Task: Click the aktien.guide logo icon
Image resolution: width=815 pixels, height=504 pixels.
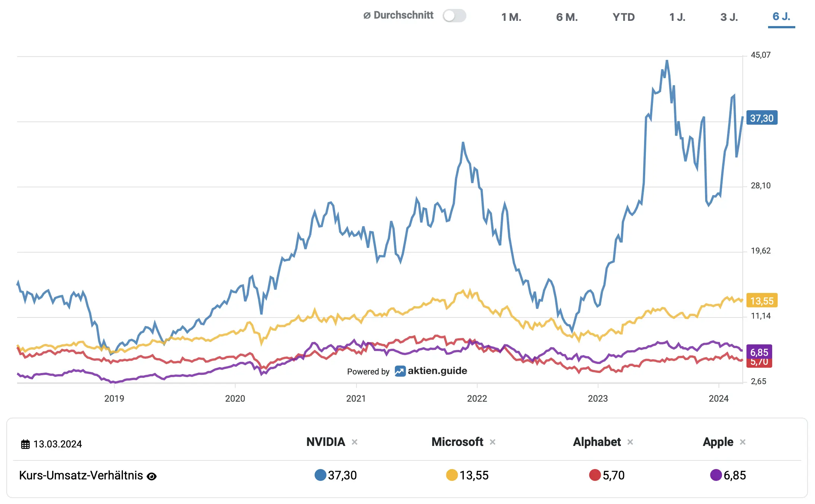Action: [x=400, y=371]
